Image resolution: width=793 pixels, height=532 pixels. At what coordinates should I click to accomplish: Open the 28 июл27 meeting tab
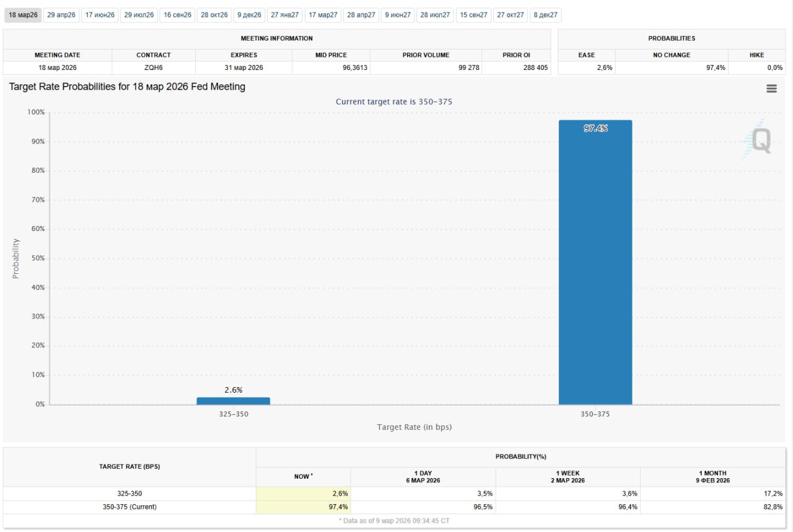(435, 15)
